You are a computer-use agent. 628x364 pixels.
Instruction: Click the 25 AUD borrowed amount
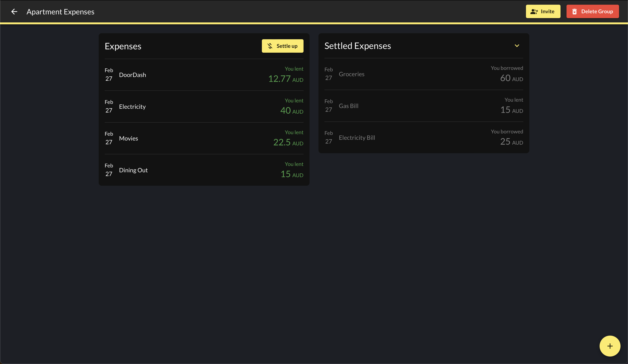[512, 142]
